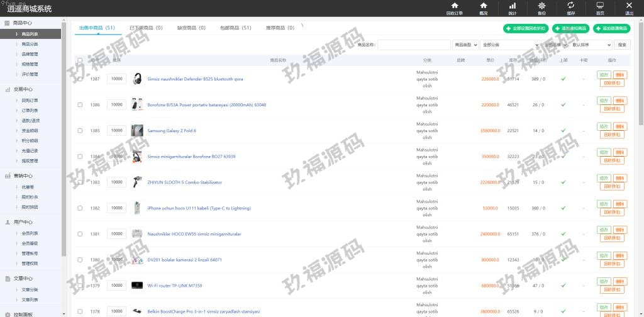Expand the 全部分类 category dropdown
Image resolution: width=644 pixels, height=317 pixels.
click(510, 45)
